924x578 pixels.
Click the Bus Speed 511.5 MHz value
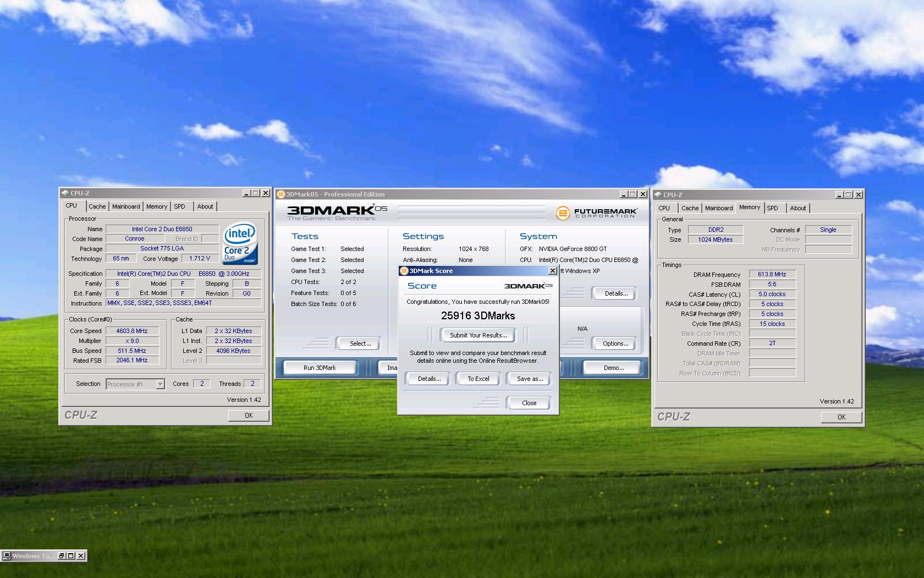tap(132, 351)
